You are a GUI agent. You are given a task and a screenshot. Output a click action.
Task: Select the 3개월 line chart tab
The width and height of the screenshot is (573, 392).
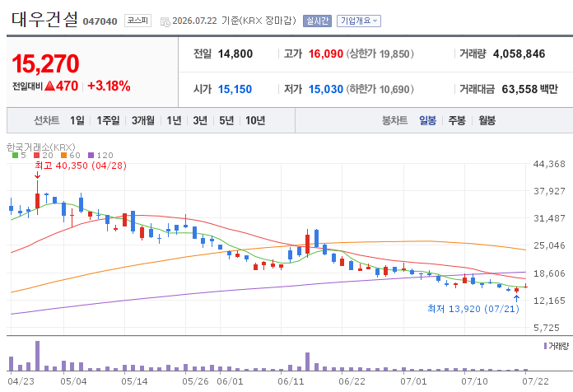[x=143, y=120]
